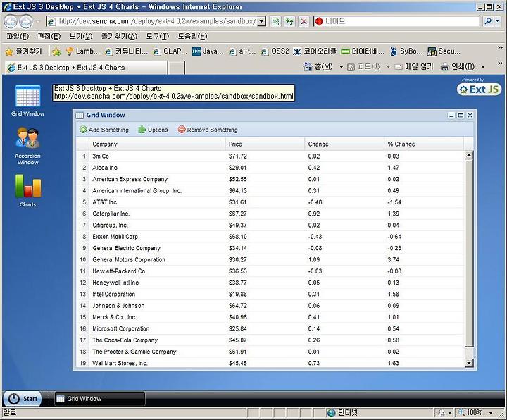Click the Ext JS logo badge

pos(479,89)
